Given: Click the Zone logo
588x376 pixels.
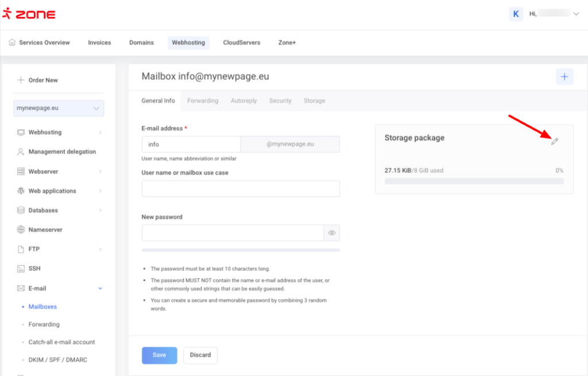Looking at the screenshot, I should point(29,14).
